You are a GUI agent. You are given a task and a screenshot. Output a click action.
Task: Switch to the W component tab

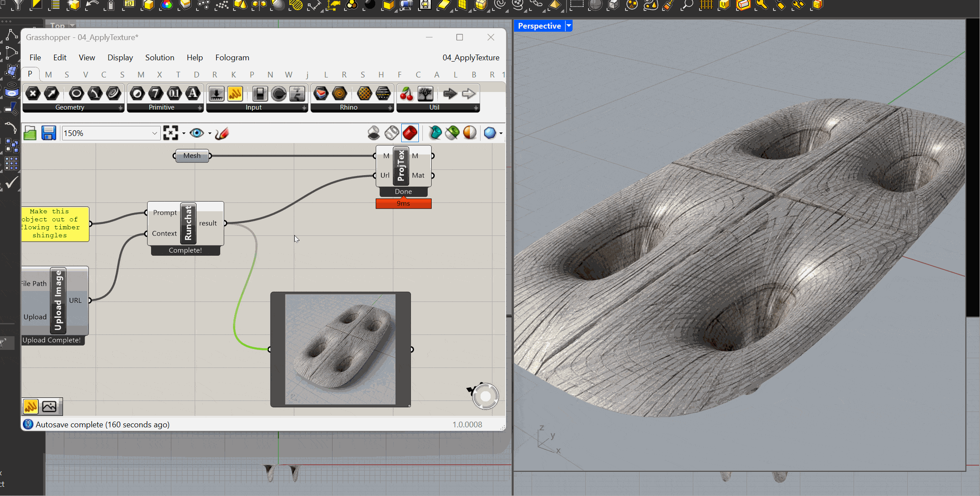tap(288, 75)
